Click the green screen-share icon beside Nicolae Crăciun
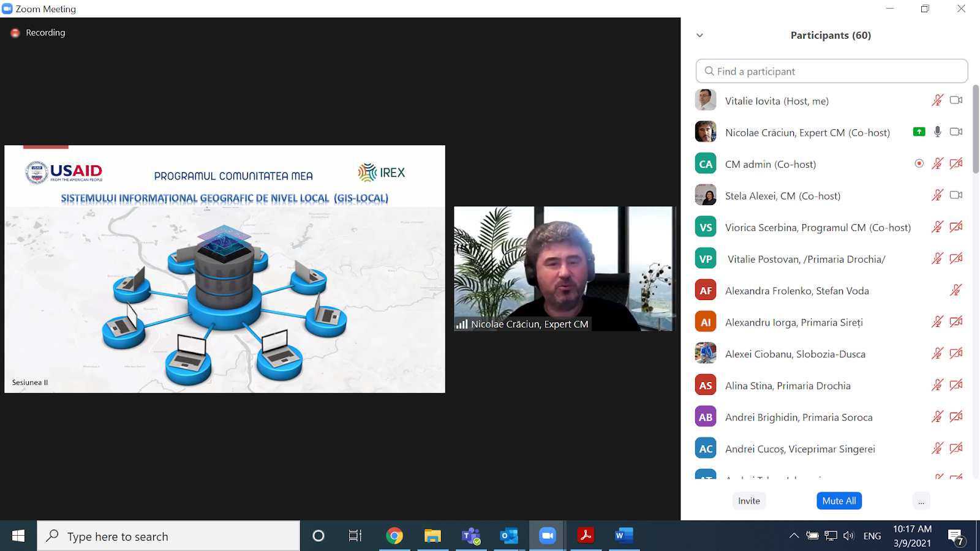The image size is (980, 551). point(919,132)
